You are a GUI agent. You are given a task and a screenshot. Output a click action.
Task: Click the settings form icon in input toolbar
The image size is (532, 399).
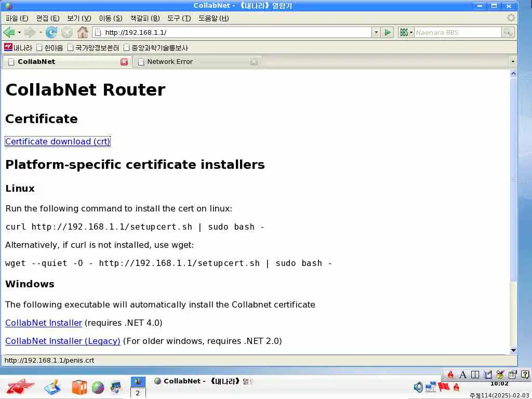[512, 375]
